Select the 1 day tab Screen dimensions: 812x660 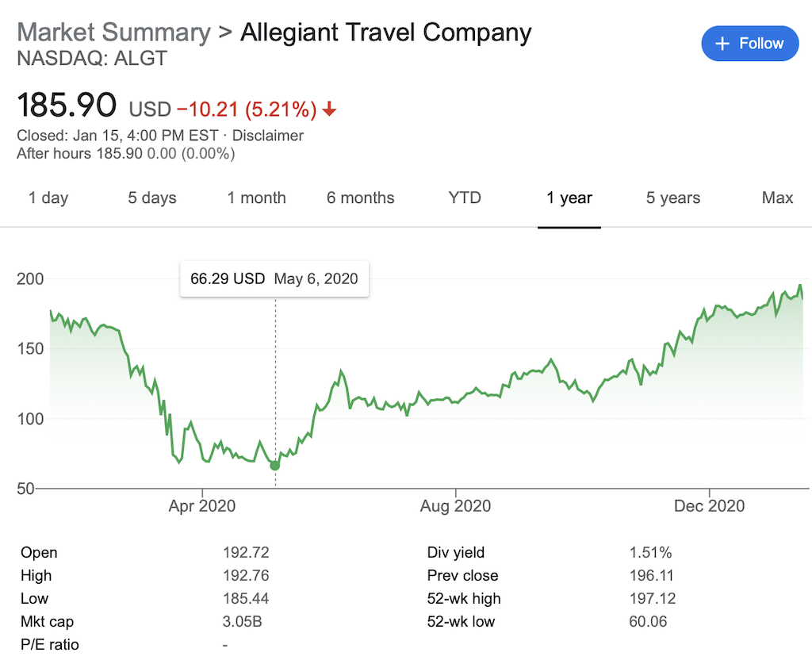(48, 198)
